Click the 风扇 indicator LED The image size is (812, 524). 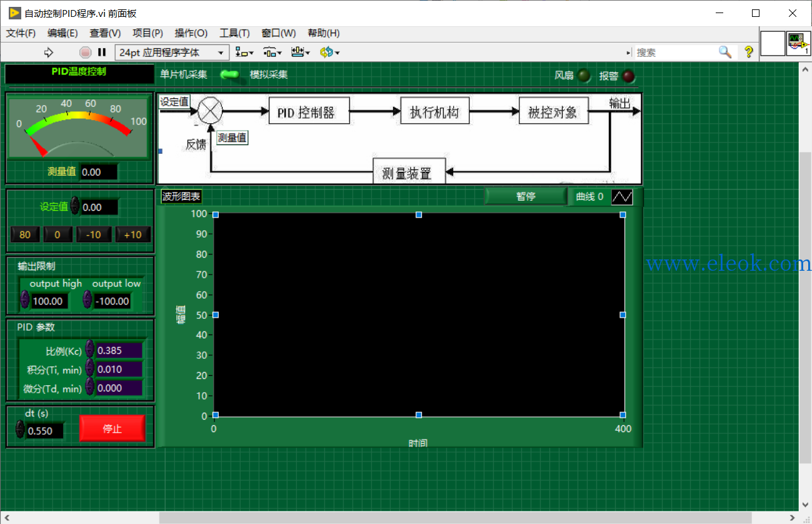(x=584, y=76)
